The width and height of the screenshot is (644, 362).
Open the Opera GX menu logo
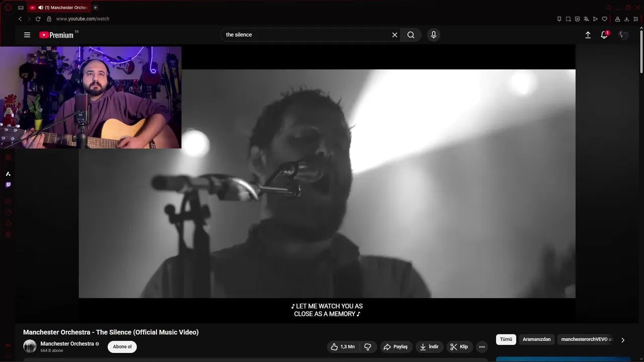pyautogui.click(x=8, y=8)
